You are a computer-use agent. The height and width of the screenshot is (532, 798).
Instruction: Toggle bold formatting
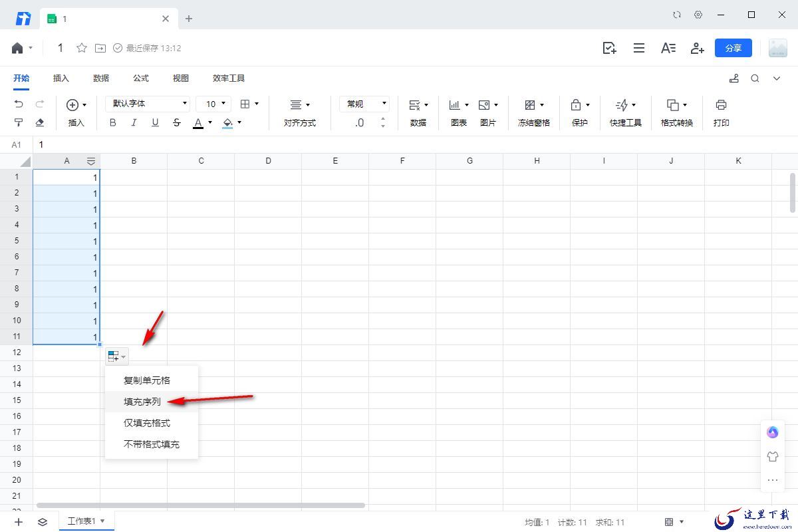(x=112, y=122)
